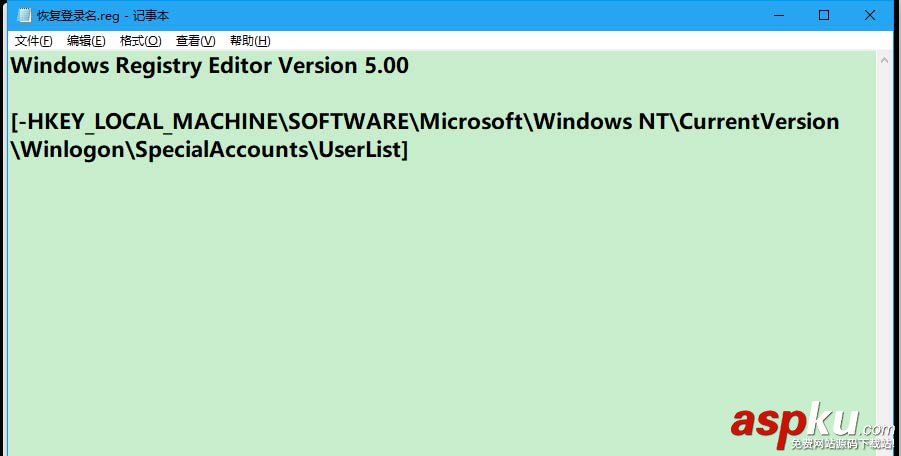
Task: Open the 文件(F) menu
Action: click(x=33, y=41)
